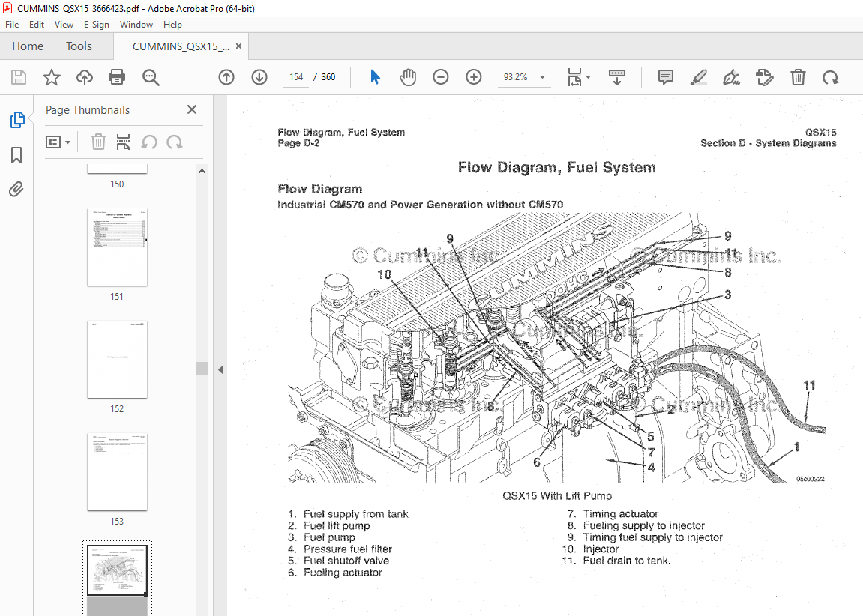Viewport: 863px width, 616px height.
Task: Select page 152 thumbnail
Action: (117, 359)
